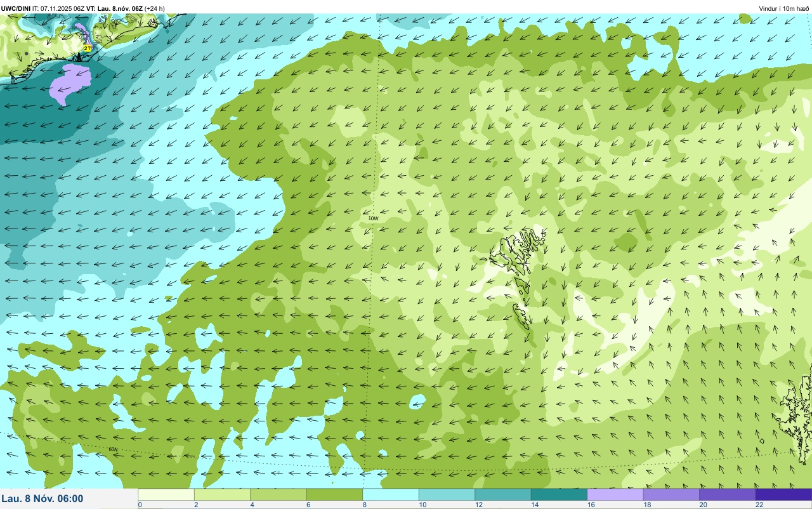Choose the 22+ m/s dark indigo legend swatch

[x=783, y=494]
